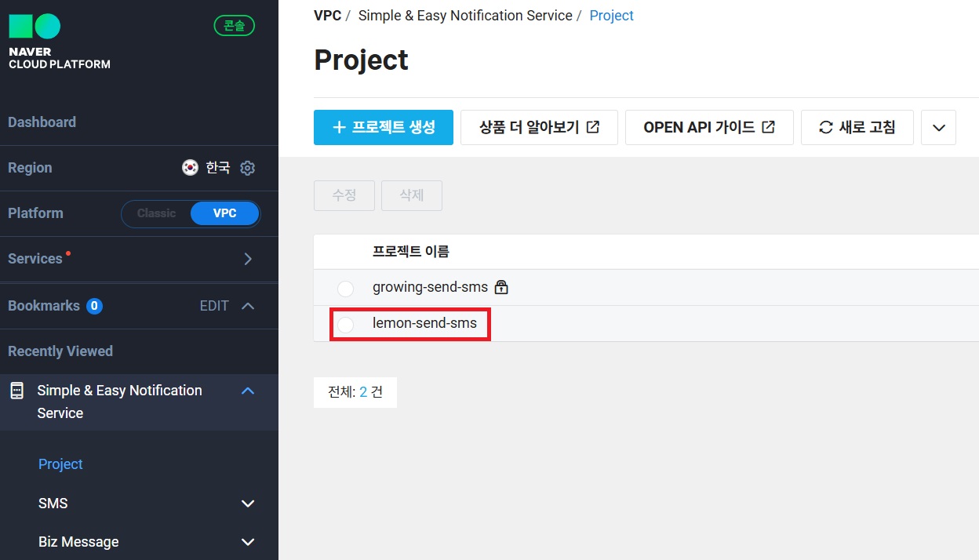This screenshot has height=560, width=979.
Task: Open Dashboard in the sidebar
Action: [42, 122]
